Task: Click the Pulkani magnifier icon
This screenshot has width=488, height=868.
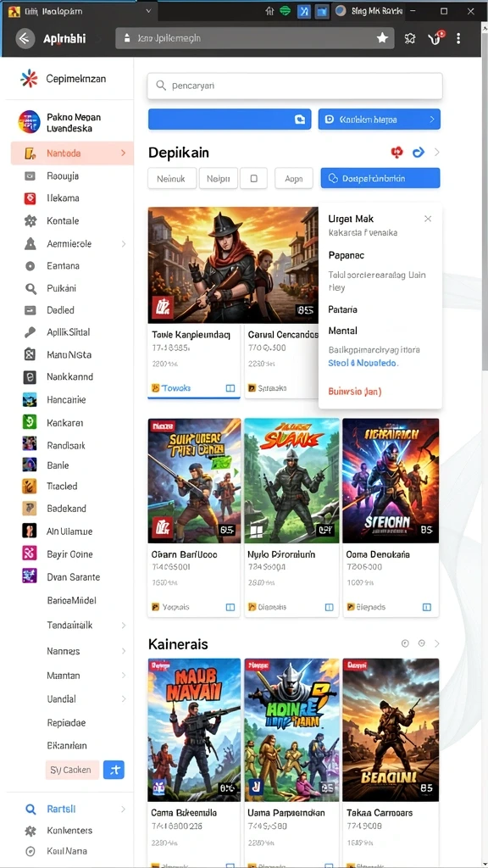Action: click(x=30, y=288)
